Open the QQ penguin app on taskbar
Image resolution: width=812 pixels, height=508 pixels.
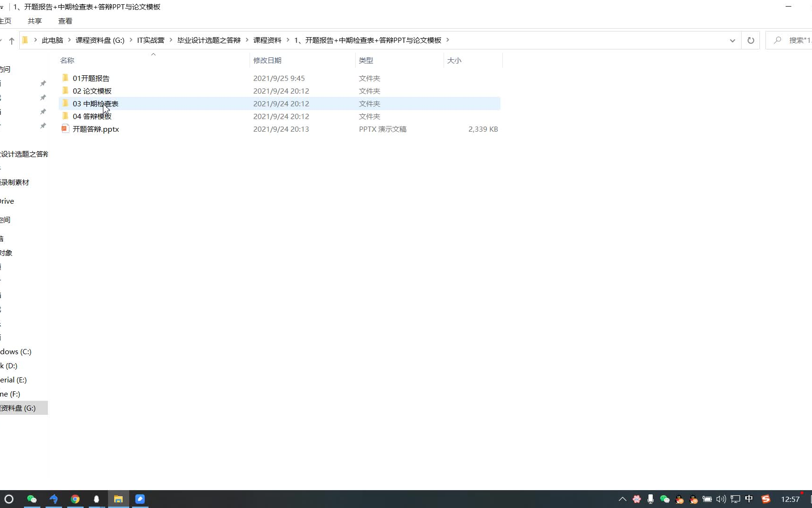(x=96, y=499)
